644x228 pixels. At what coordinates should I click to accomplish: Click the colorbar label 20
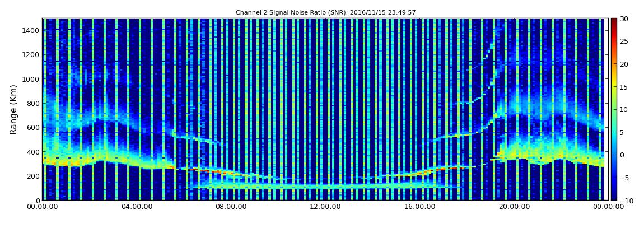pyautogui.click(x=624, y=64)
